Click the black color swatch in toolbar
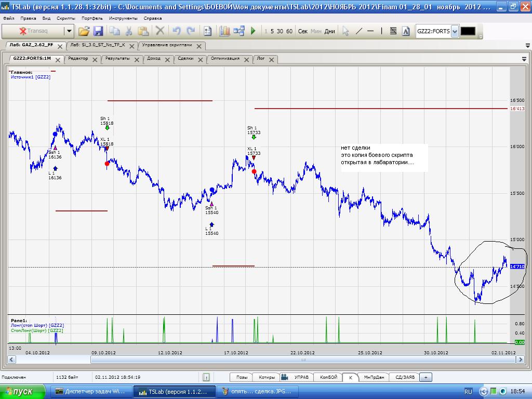Screen dimensions: 532x399 468,31
